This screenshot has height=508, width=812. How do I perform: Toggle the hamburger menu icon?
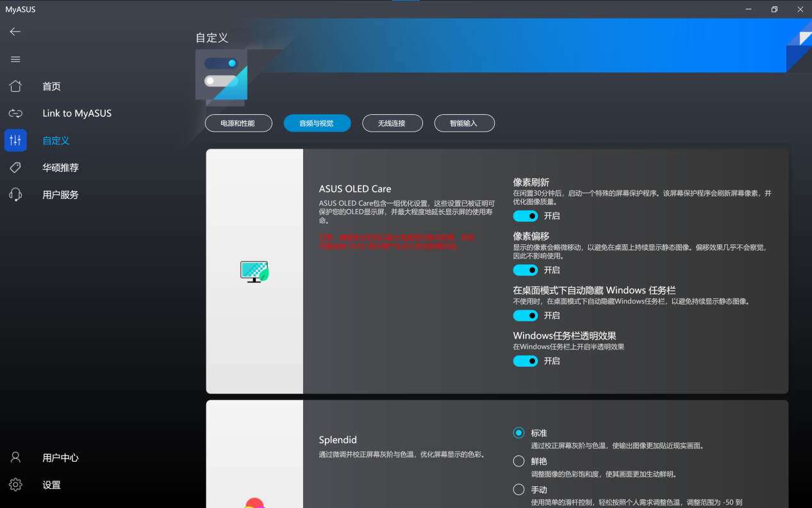(x=15, y=59)
